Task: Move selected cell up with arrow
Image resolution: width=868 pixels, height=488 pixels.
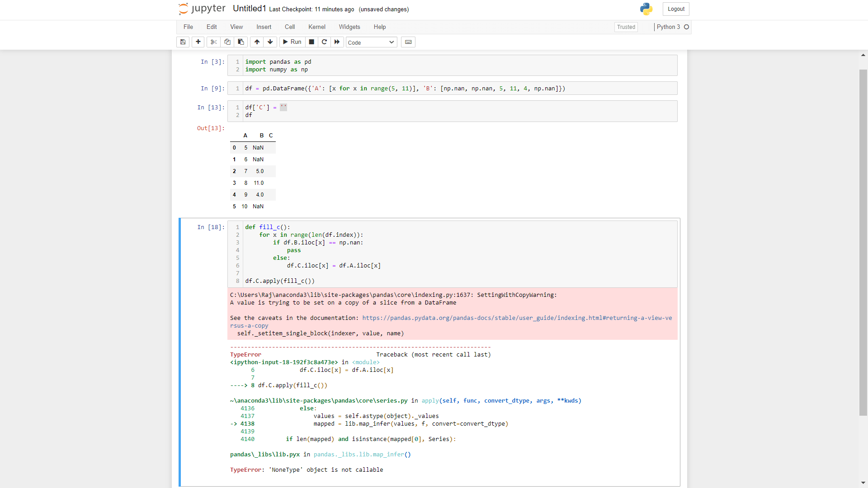Action: coord(257,42)
